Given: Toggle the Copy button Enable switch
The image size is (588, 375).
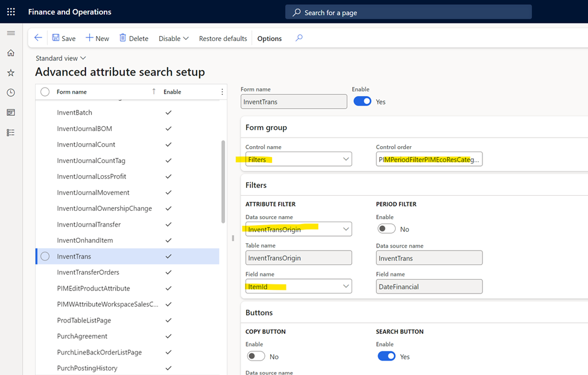Looking at the screenshot, I should coord(256,356).
